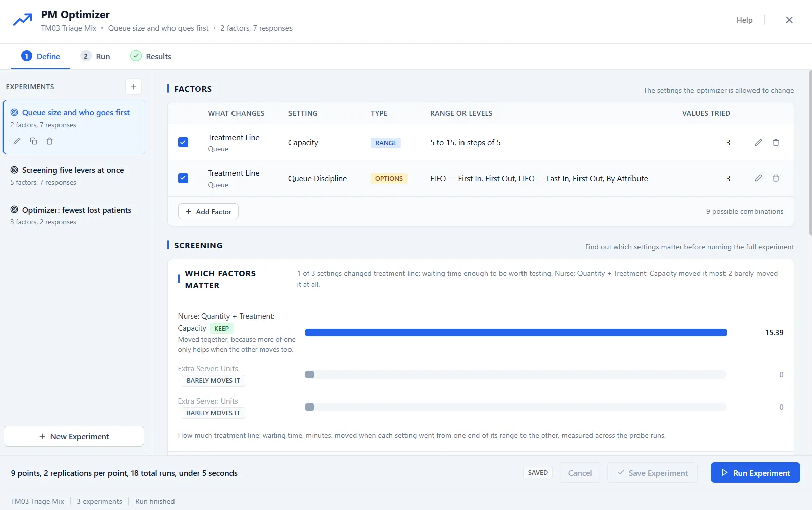Image resolution: width=812 pixels, height=510 pixels.
Task: Close the PM Optimizer dialog
Action: pos(789,20)
